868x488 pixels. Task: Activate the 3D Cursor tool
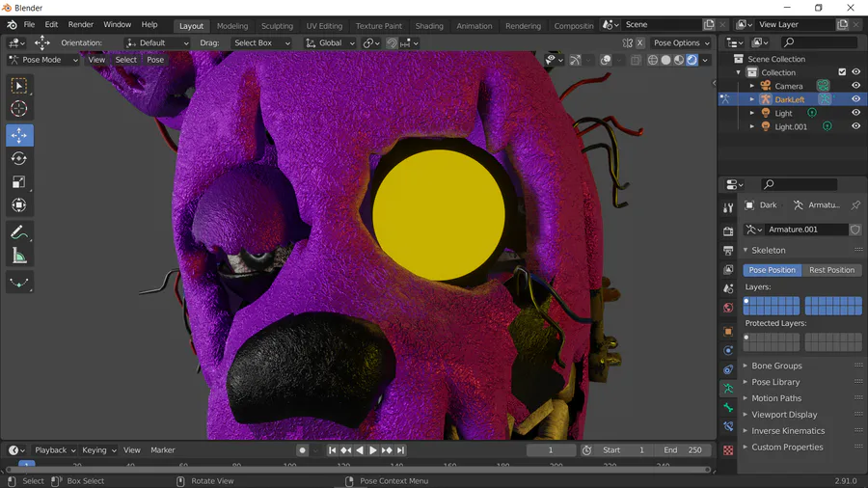[x=19, y=109]
